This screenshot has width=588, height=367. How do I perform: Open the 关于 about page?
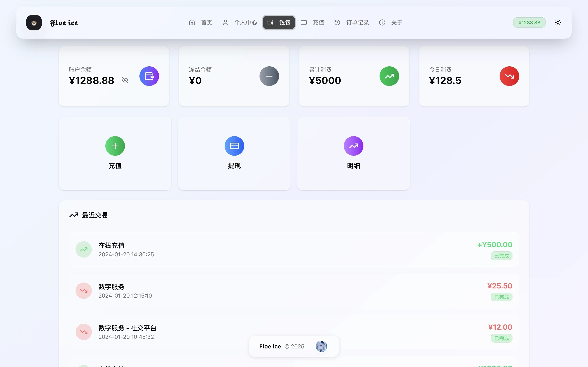coord(391,23)
